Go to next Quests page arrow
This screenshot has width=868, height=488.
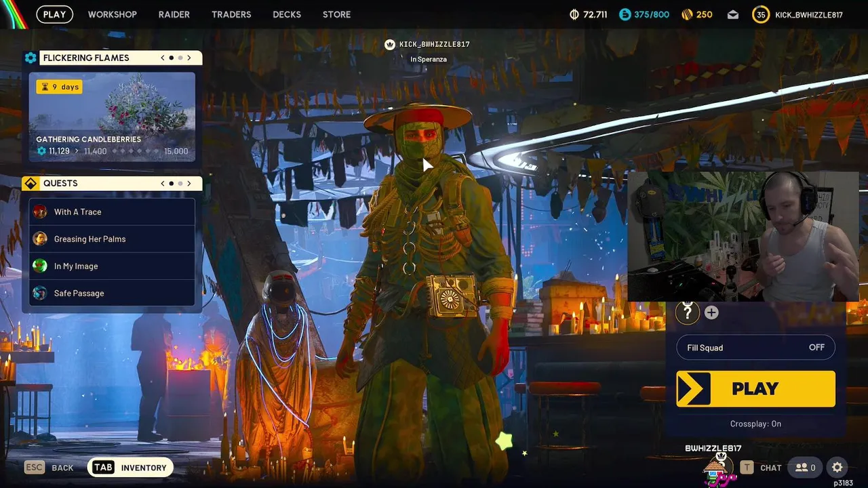tap(189, 183)
